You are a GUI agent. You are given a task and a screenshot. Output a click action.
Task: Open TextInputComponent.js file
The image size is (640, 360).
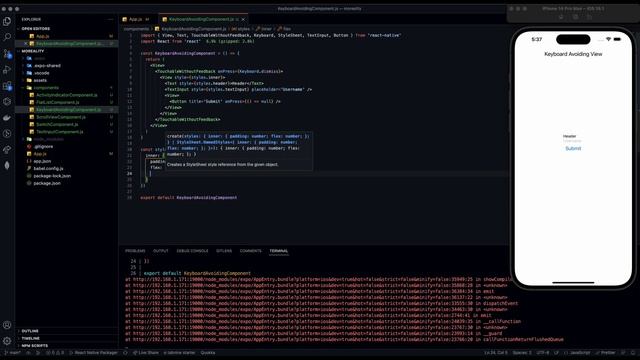(60, 131)
